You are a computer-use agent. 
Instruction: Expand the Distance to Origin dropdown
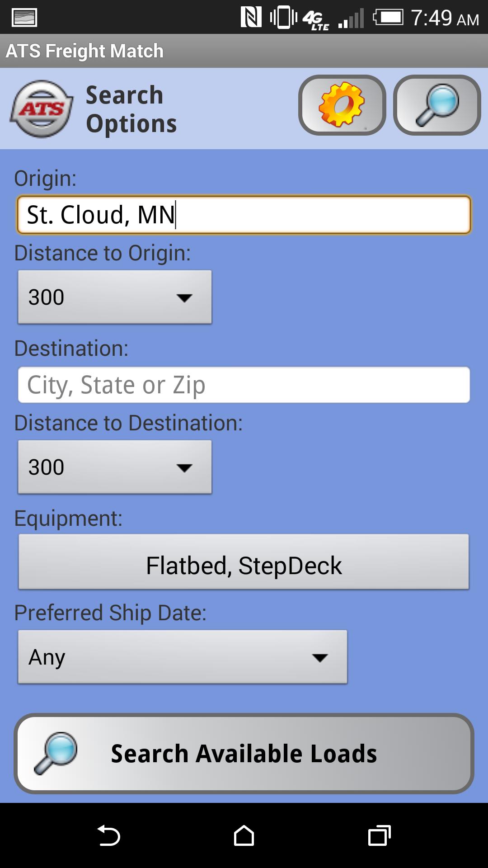coord(115,297)
